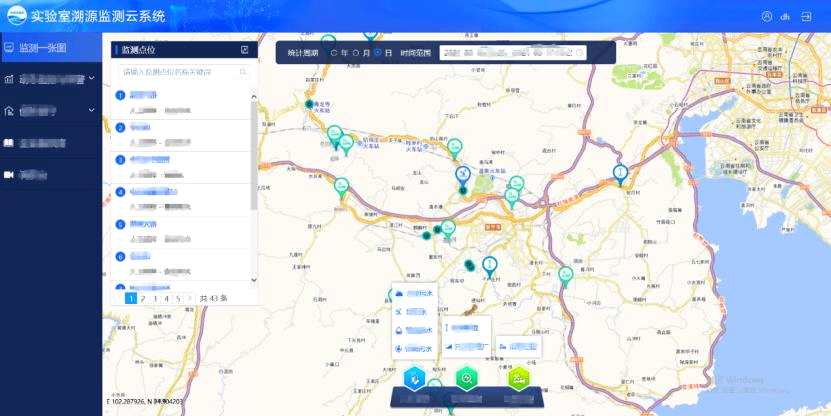
Task: Go to pagination page 1
Action: click(130, 298)
